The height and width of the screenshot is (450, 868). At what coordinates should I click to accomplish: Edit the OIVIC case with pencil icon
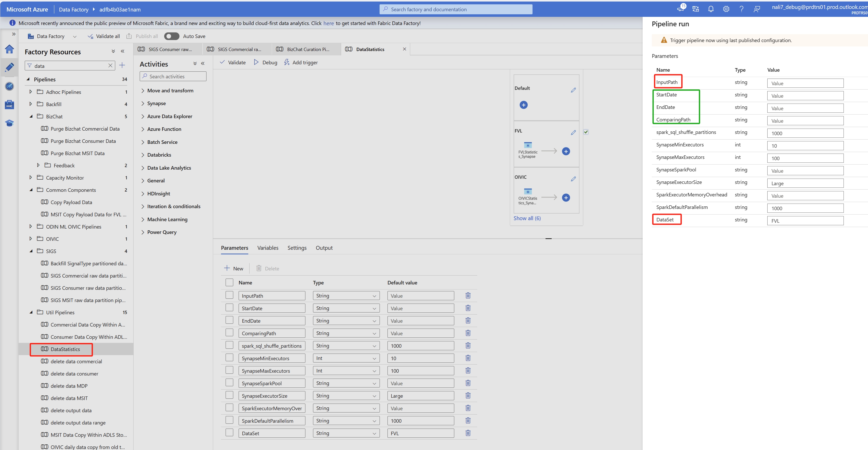point(573,179)
